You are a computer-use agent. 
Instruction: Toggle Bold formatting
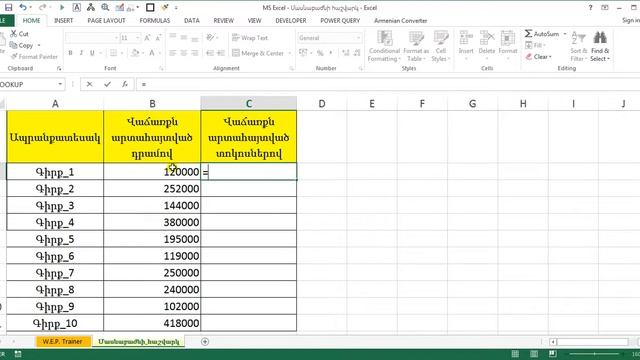tap(70, 53)
